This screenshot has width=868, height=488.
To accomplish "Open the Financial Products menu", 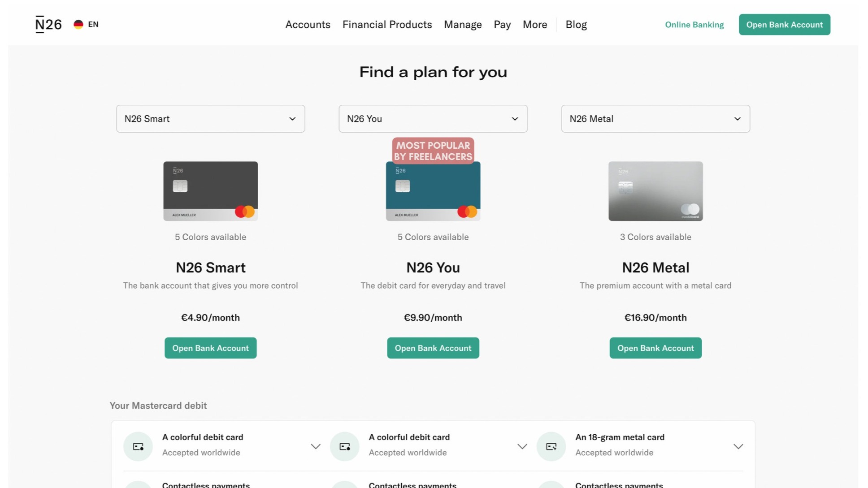I will pyautogui.click(x=387, y=25).
